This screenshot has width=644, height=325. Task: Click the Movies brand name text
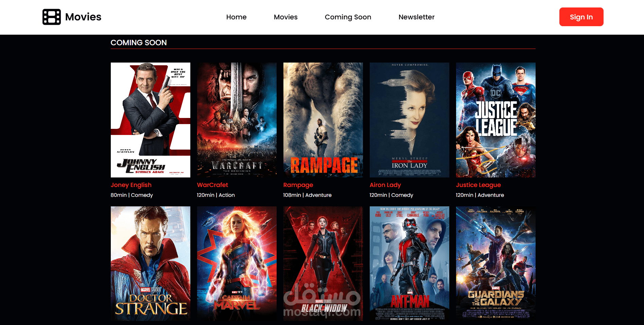pyautogui.click(x=83, y=17)
